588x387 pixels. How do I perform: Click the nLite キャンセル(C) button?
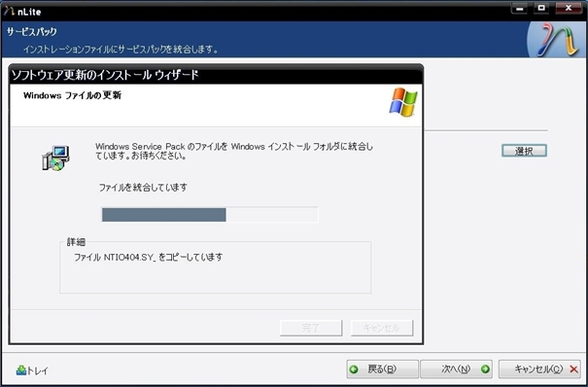(x=539, y=369)
